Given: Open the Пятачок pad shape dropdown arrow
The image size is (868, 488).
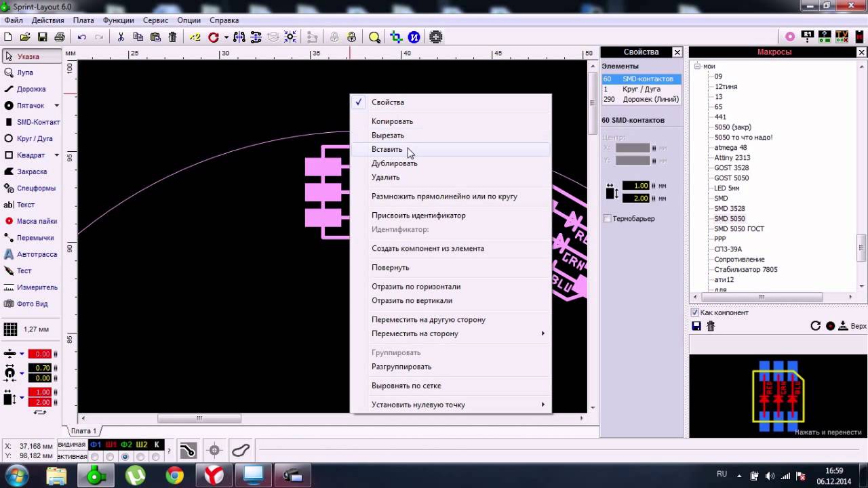Looking at the screenshot, I should point(56,106).
